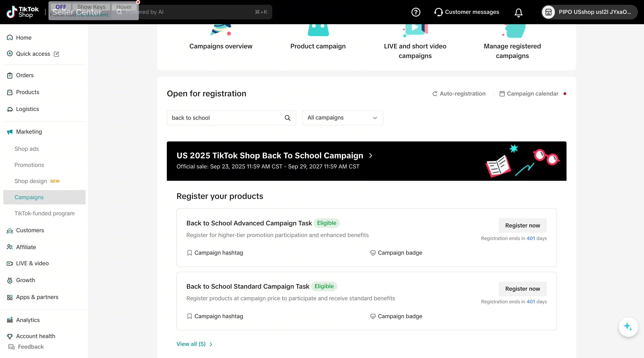This screenshot has height=358, width=644.
Task: Click the Auto-registration refresh icon
Action: [x=435, y=94]
